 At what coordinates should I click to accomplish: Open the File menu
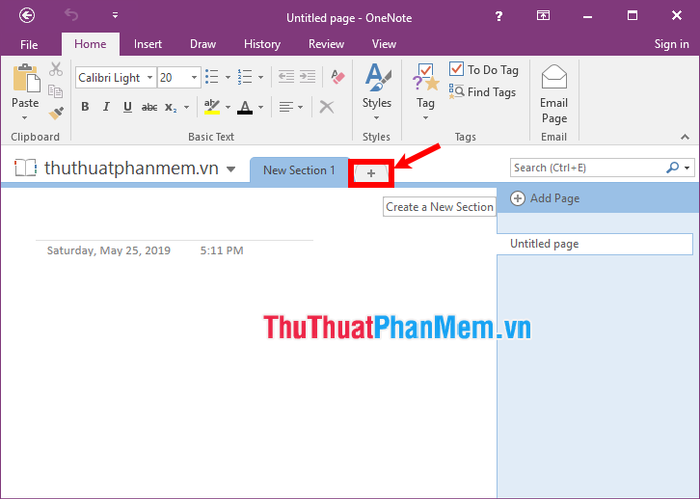click(x=29, y=45)
